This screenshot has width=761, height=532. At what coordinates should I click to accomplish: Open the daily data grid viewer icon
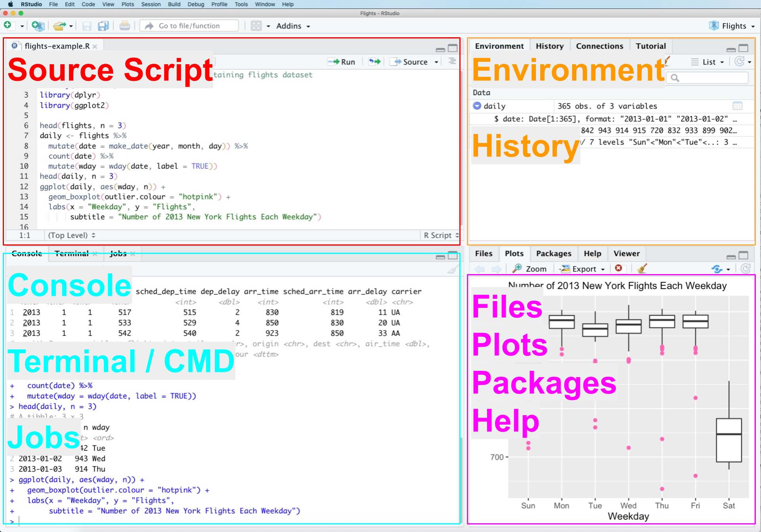738,106
